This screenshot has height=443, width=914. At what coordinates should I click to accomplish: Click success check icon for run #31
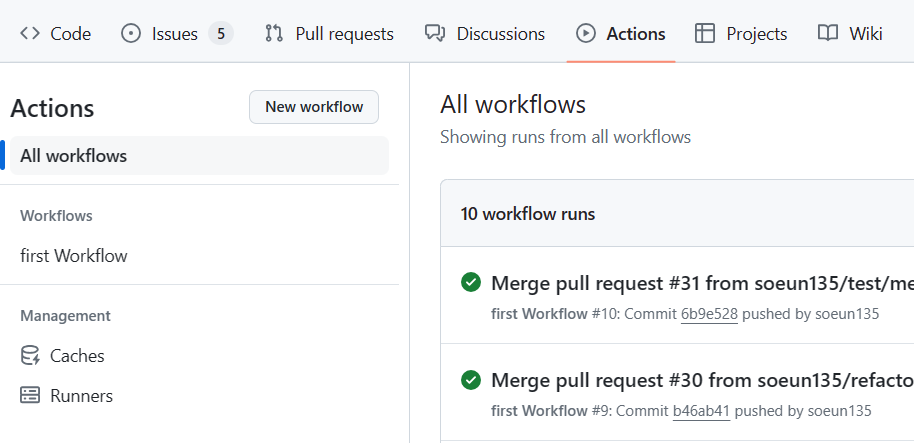(470, 283)
